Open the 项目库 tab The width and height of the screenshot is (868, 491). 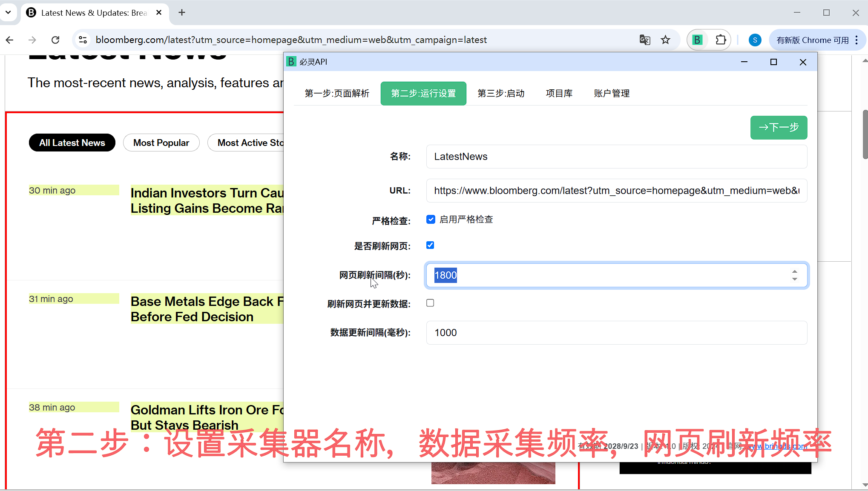[x=559, y=93]
